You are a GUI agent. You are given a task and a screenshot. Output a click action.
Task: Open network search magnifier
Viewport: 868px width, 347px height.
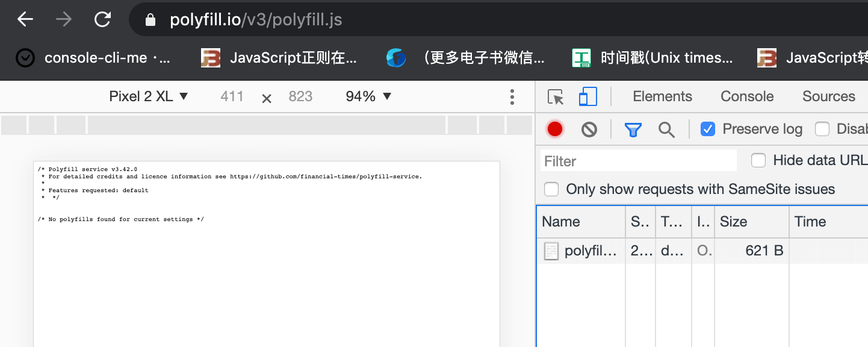666,129
